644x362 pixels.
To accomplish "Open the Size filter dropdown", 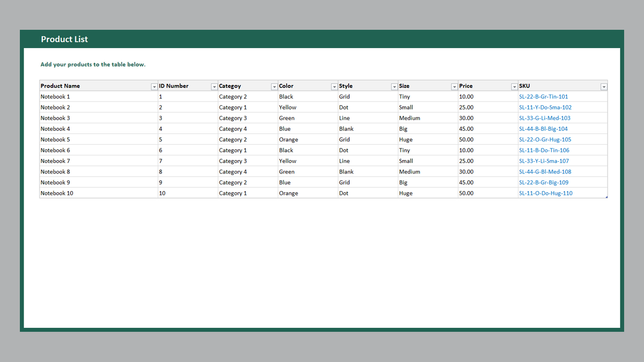I will tap(454, 86).
